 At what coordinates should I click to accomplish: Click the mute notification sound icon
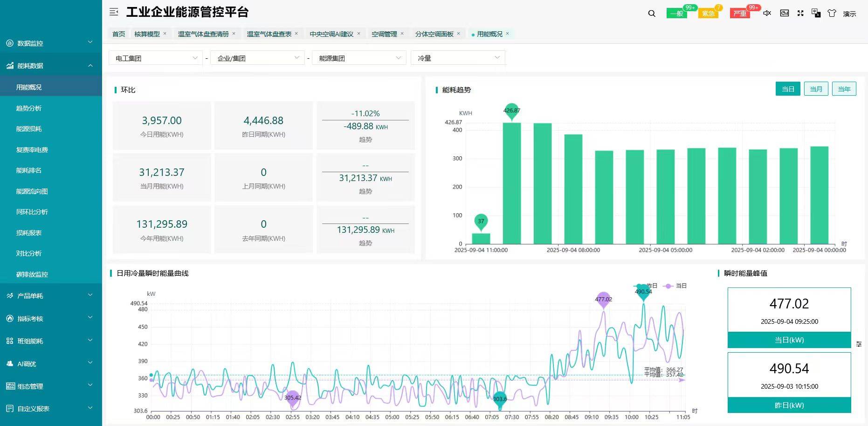pos(767,14)
